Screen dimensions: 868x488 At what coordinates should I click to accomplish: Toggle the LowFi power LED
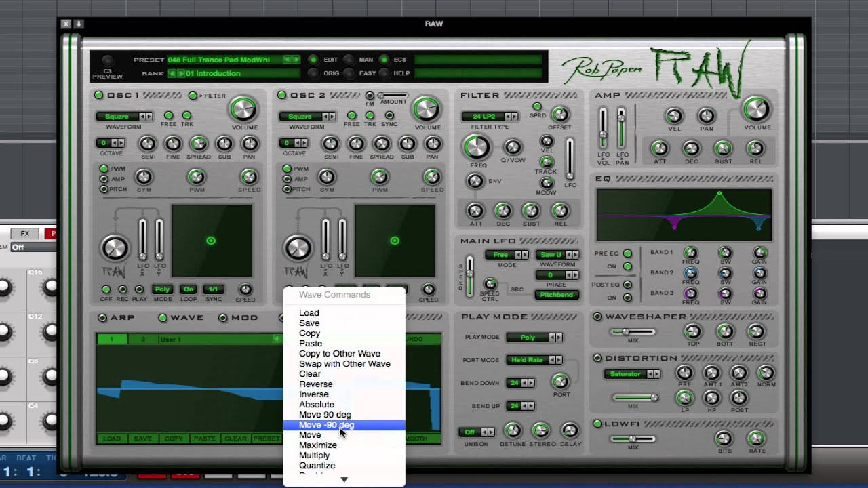point(597,424)
